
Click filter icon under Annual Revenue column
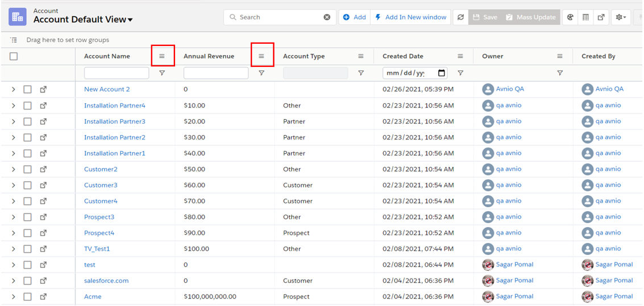[x=261, y=73]
